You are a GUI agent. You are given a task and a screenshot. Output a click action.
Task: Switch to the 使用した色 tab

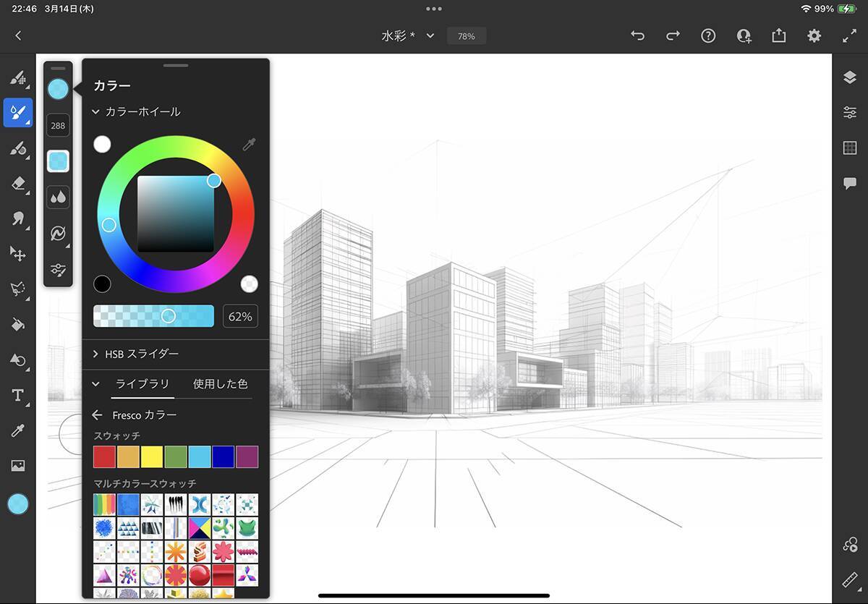(220, 384)
